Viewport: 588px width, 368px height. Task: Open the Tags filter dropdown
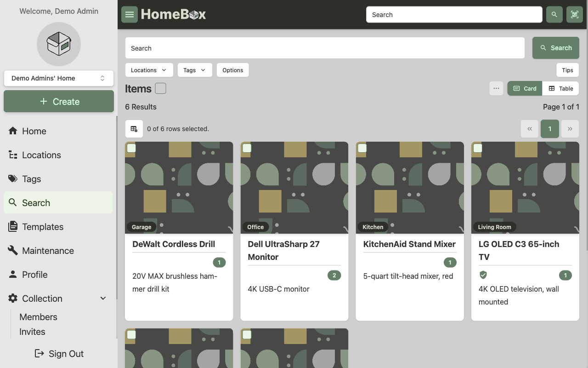point(195,70)
